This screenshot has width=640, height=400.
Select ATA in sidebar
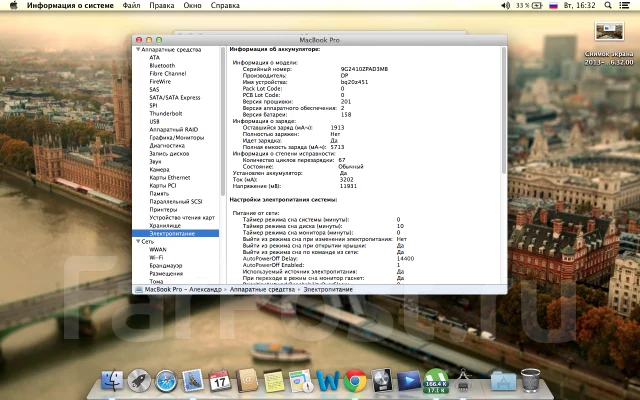154,58
